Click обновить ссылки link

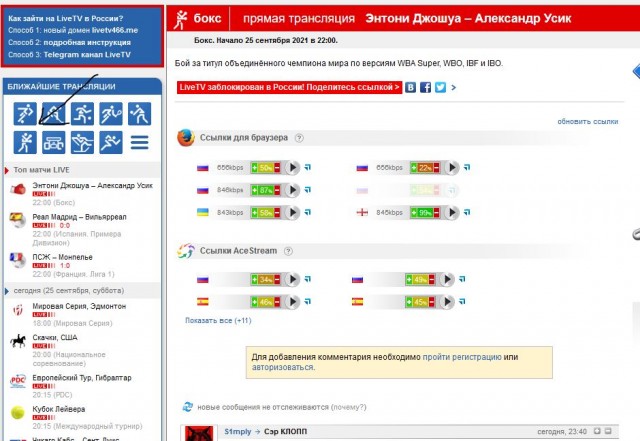(588, 121)
